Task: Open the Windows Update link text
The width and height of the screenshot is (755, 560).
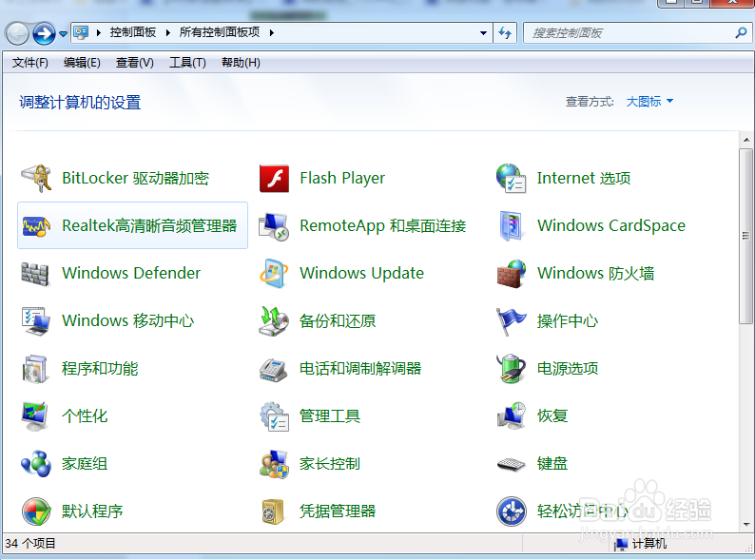Action: [x=361, y=274]
